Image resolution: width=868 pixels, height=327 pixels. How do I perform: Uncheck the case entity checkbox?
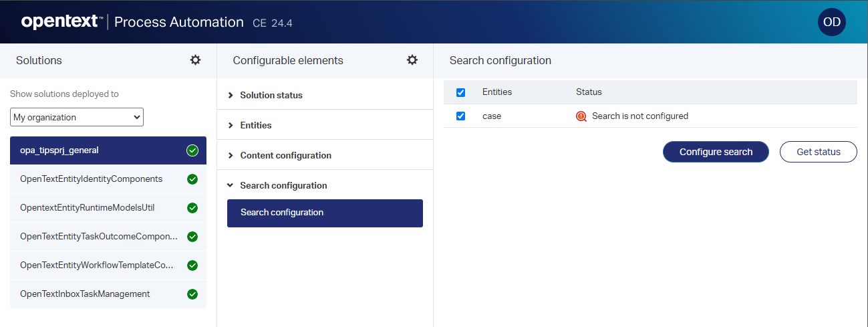460,116
